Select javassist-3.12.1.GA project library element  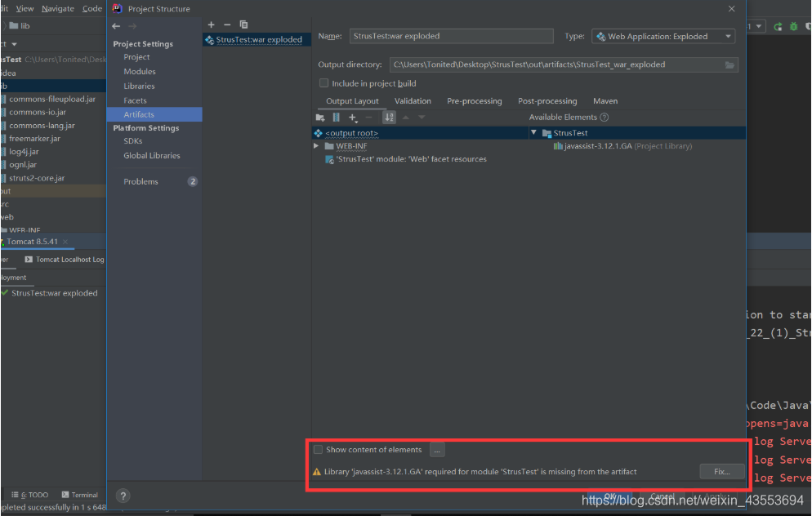623,146
